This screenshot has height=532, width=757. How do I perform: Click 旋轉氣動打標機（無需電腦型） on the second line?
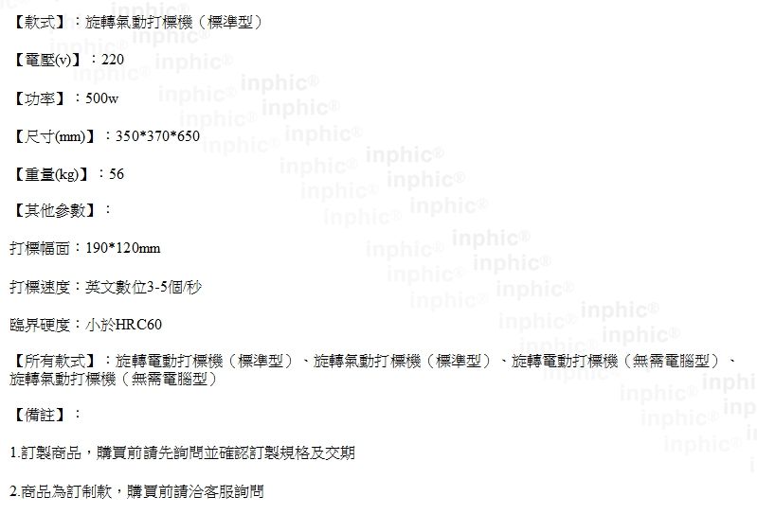coord(114,379)
